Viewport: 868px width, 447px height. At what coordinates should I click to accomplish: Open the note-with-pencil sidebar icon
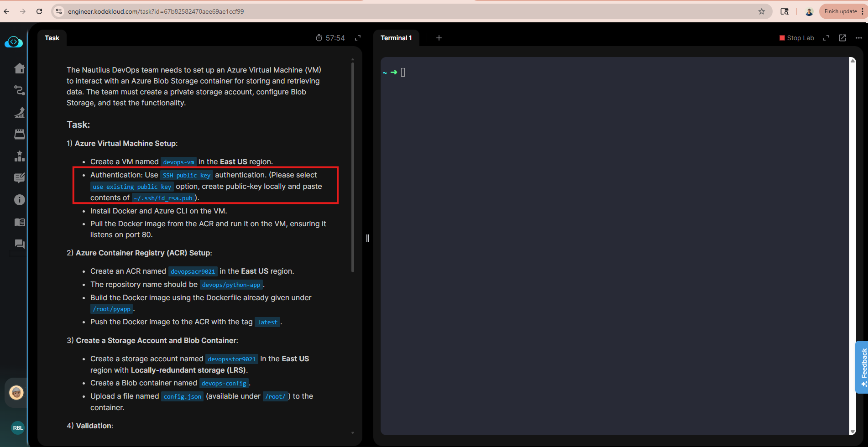(19, 178)
